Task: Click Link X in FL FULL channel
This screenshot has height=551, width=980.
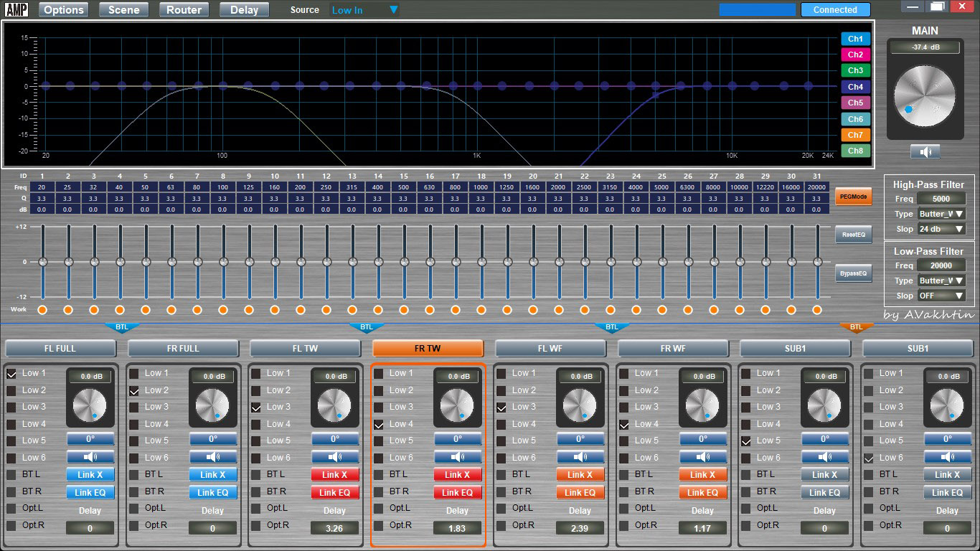Action: point(90,475)
